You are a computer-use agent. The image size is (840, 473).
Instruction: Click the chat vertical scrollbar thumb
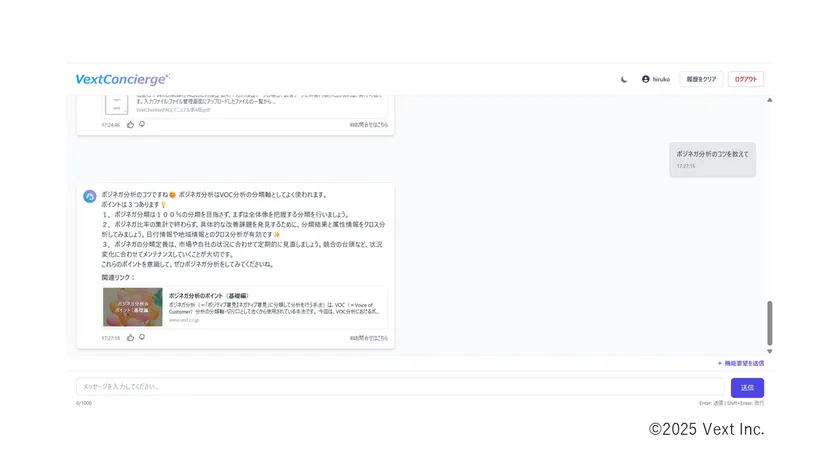click(770, 323)
